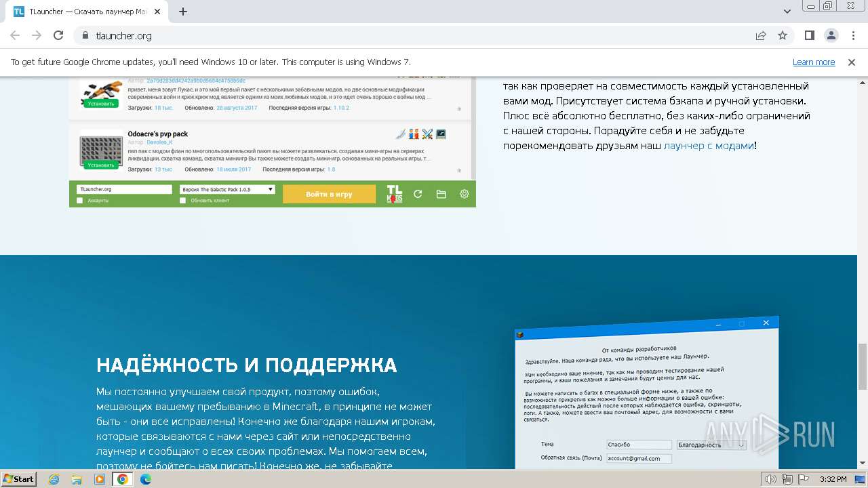
Task: Close the feedback dialog screenshot window
Action: point(767,323)
